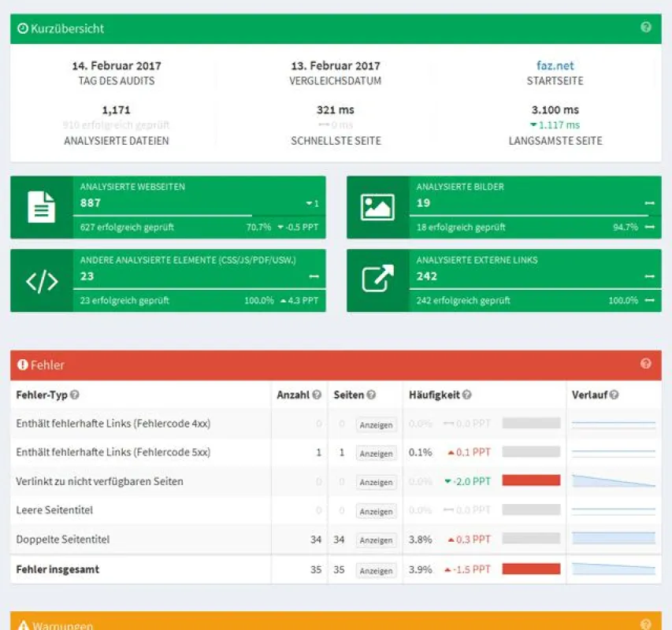Click the warning triangle icon beside Warnungen
The image size is (672, 630).
[24, 625]
